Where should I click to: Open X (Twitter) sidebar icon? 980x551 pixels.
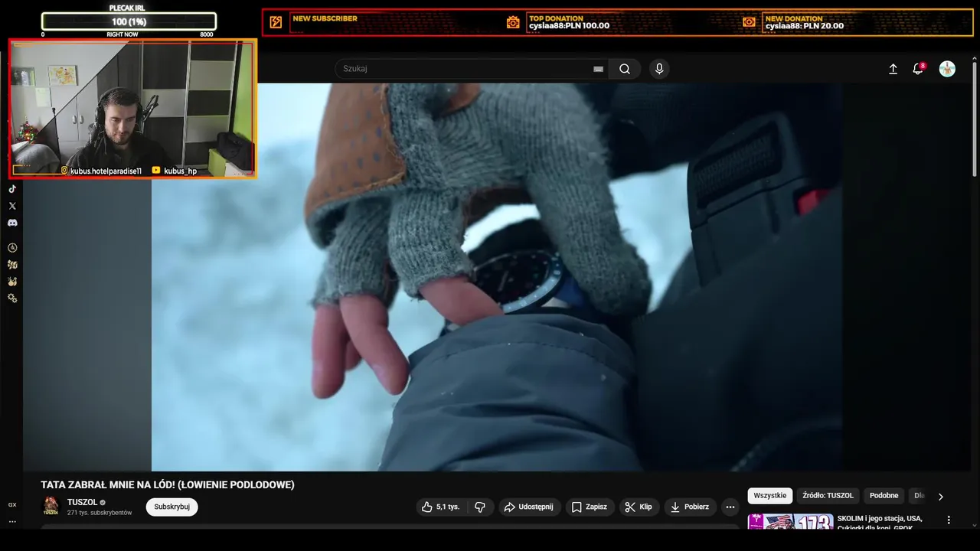click(x=12, y=206)
